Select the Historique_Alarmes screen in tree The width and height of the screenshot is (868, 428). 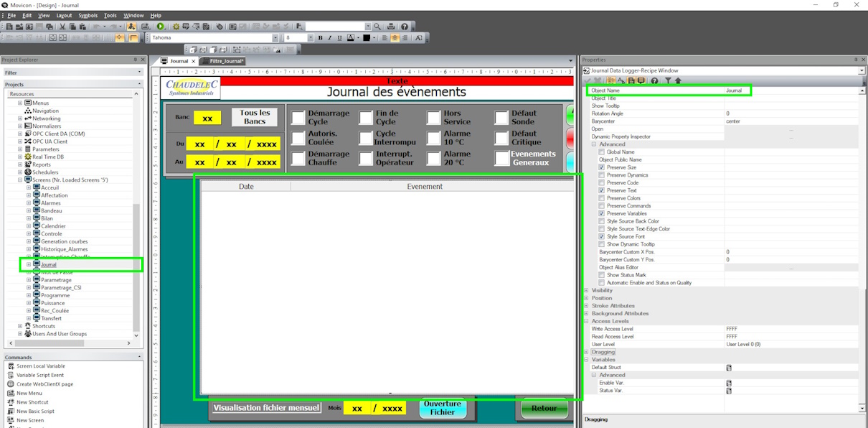tap(64, 249)
